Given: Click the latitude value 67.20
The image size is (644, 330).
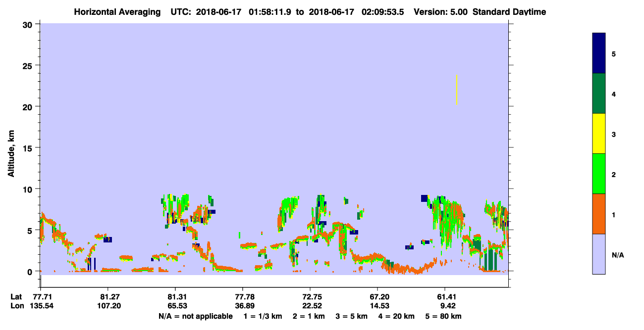Looking at the screenshot, I should pos(377,296).
